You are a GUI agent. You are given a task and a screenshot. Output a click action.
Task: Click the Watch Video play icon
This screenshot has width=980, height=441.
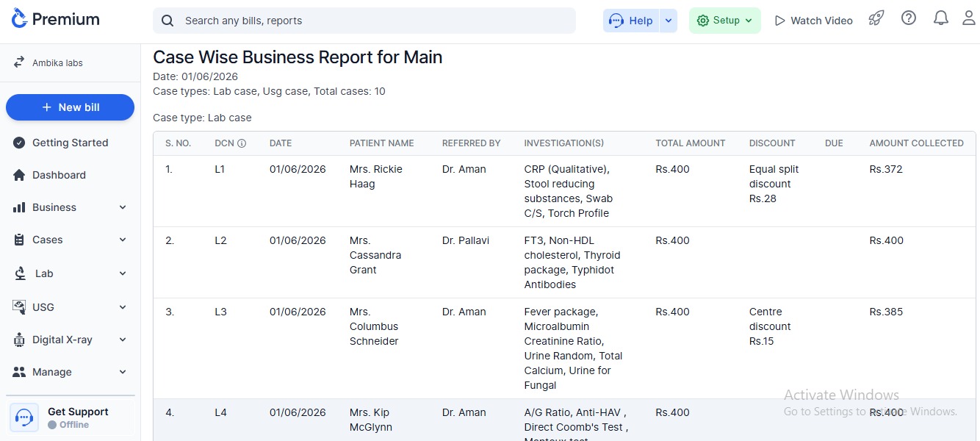click(x=780, y=21)
